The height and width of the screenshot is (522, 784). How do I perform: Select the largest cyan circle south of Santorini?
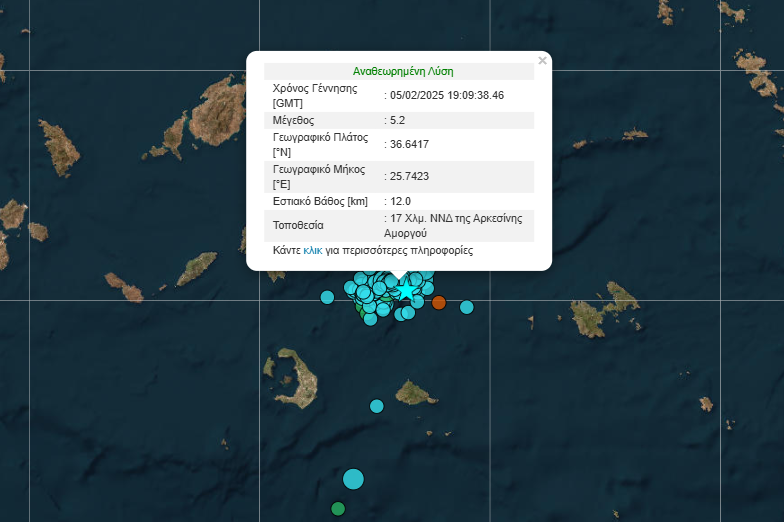pos(354,479)
